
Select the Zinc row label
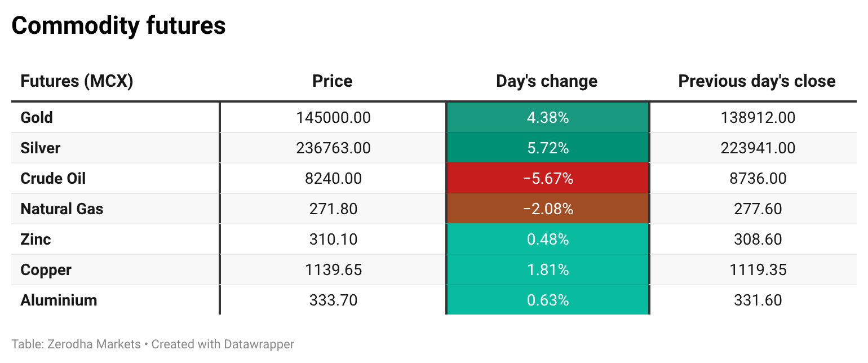36,240
